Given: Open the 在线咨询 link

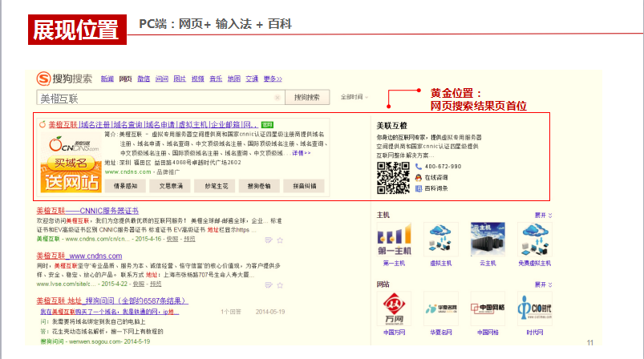Looking at the screenshot, I should click(436, 178).
